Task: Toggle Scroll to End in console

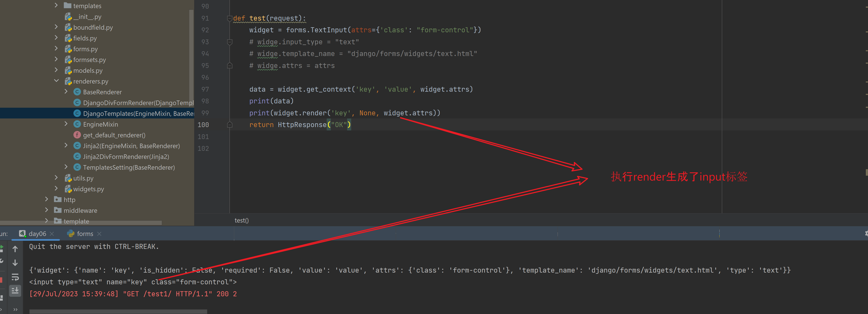Action: pyautogui.click(x=15, y=291)
